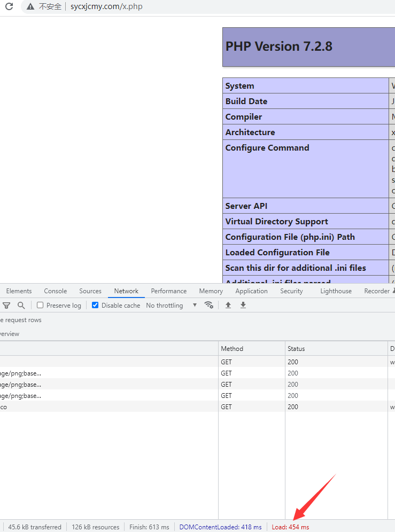Click the Export HAR download arrow icon
395x532 pixels.
243,306
